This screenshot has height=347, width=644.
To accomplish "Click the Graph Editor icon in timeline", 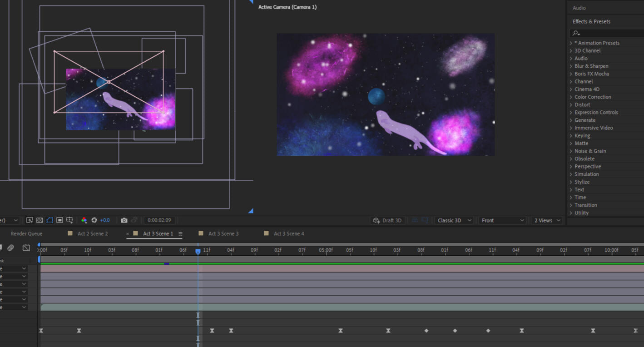I will (26, 248).
